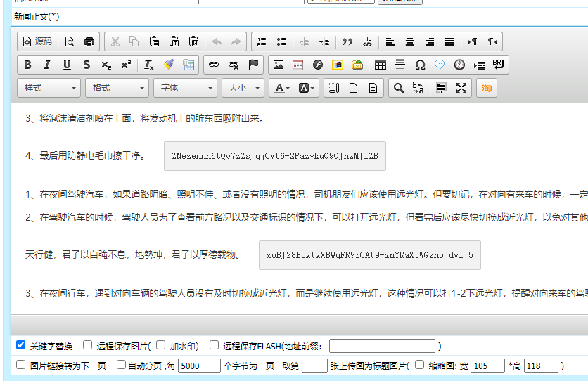Insert an image using the image icon
The width and height of the screenshot is (588, 381).
[279, 65]
